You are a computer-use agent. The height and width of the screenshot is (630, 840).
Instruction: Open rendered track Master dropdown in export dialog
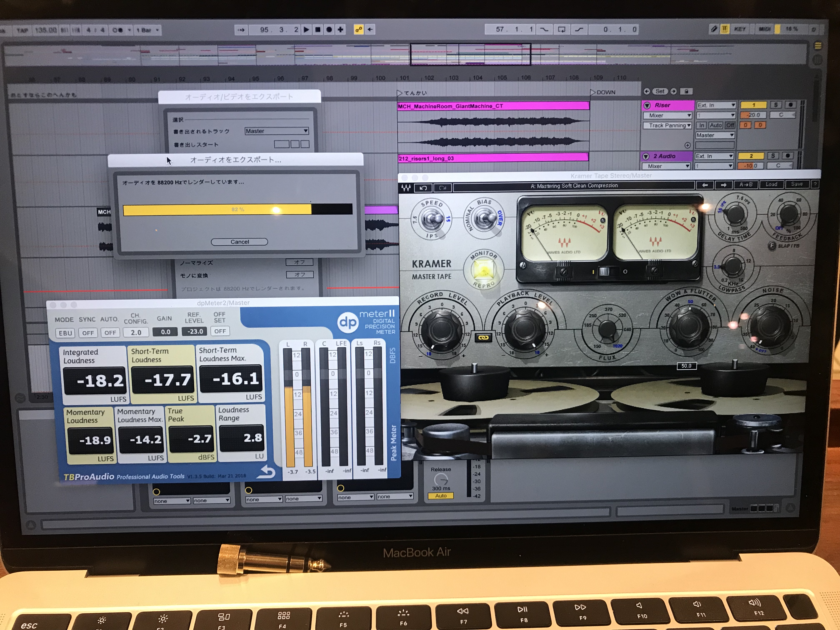coord(277,131)
